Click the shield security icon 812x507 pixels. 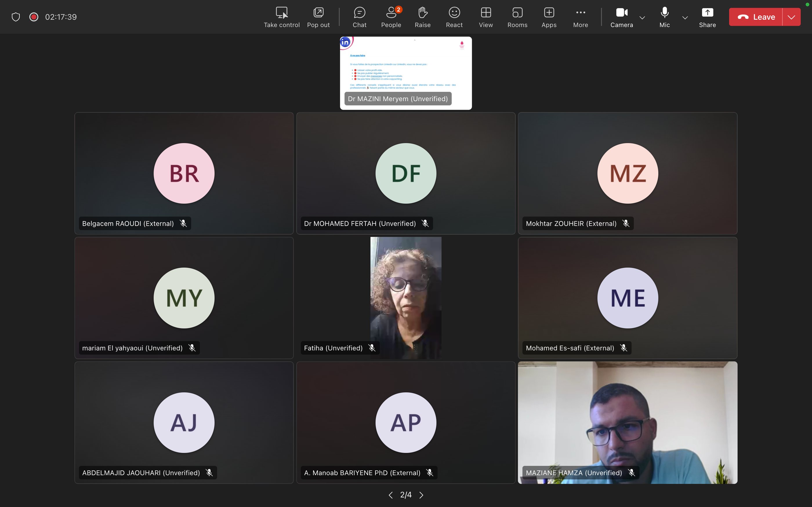point(16,17)
